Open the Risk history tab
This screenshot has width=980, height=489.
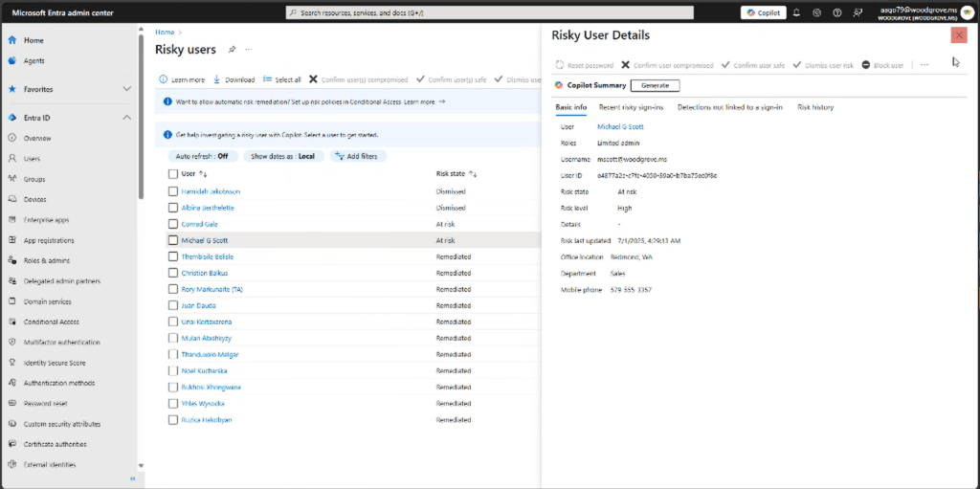pos(814,107)
